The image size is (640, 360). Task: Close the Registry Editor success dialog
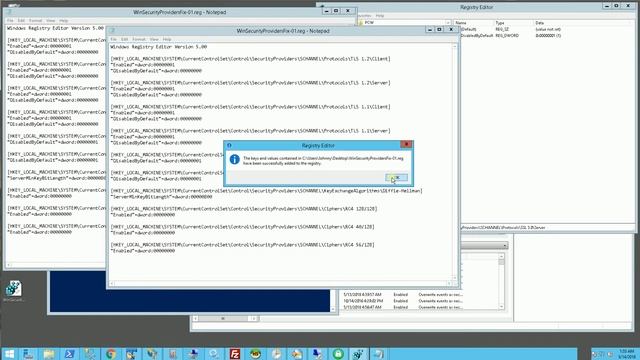406,144
